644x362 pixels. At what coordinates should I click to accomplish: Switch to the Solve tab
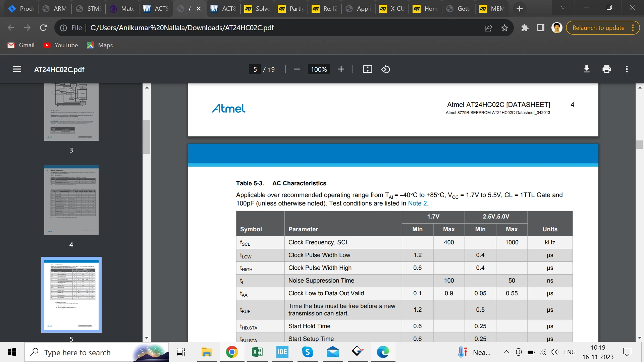tap(257, 9)
